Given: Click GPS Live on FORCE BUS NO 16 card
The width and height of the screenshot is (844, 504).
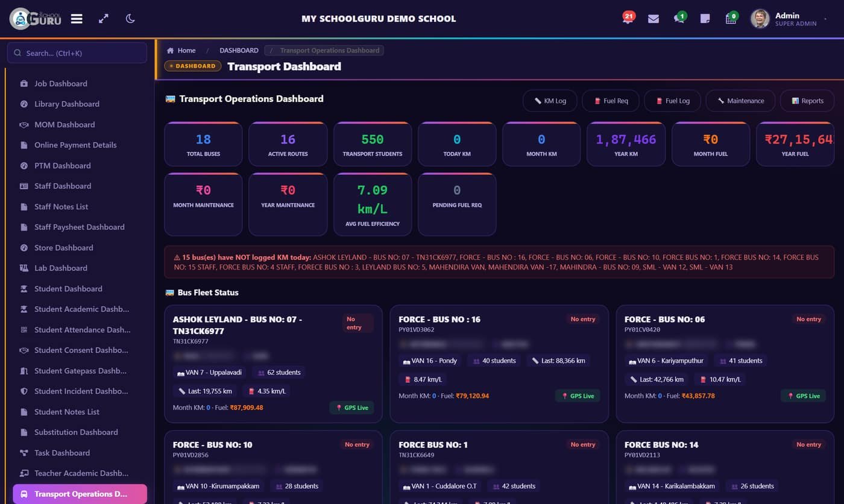Looking at the screenshot, I should pos(578,396).
